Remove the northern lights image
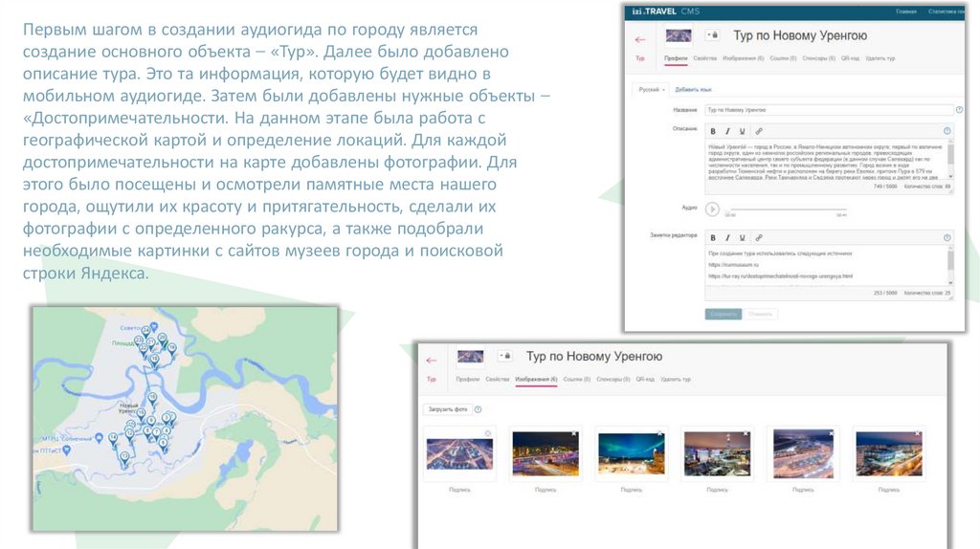This screenshot has width=980, height=549. [x=659, y=433]
